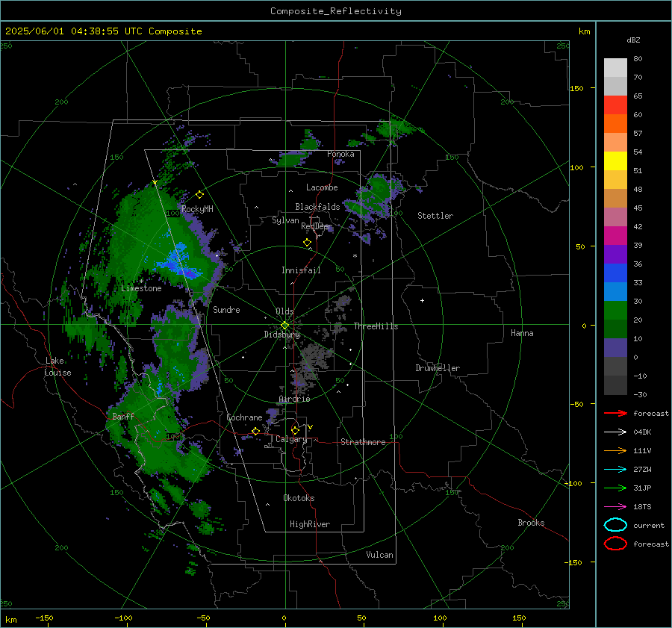This screenshot has width=672, height=628.
Task: Select the magenta 18TS arrow icon
Action: pos(615,507)
